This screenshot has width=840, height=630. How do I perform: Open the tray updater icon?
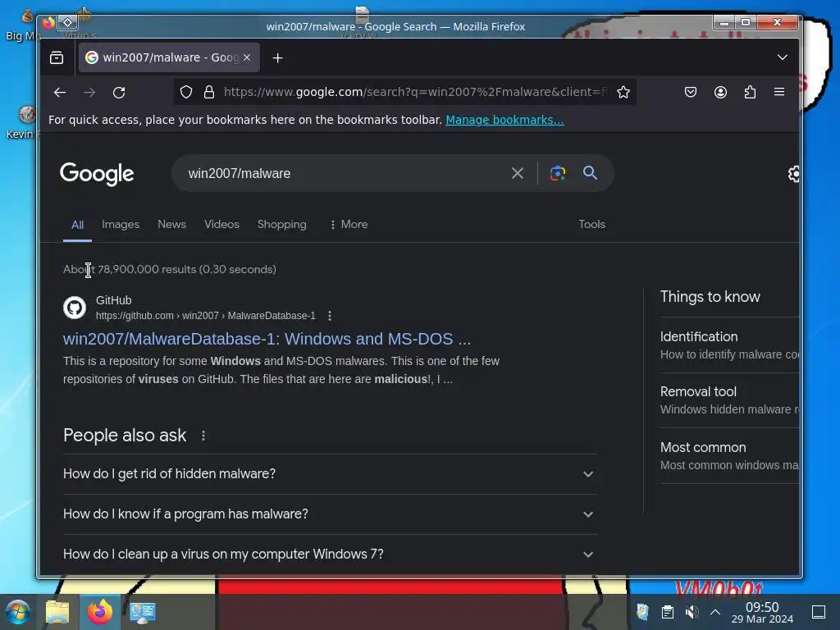[x=642, y=612]
